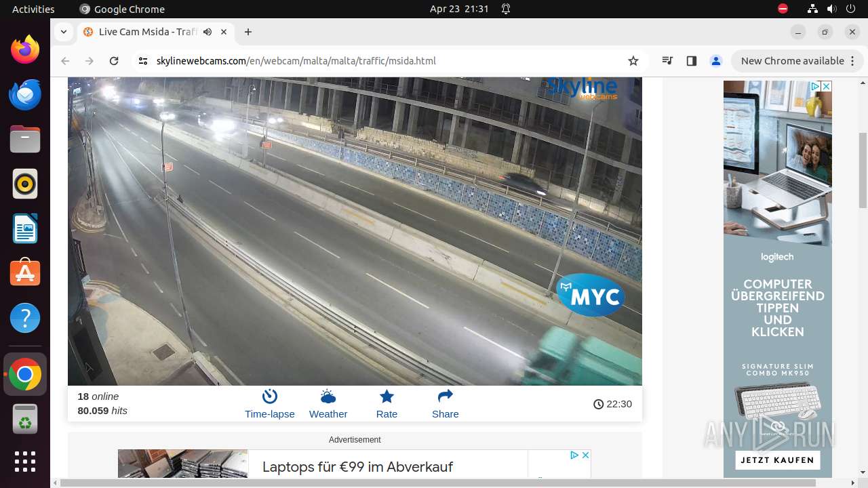Image resolution: width=868 pixels, height=488 pixels.
Task: Rate this webcam with the star
Action: (387, 405)
